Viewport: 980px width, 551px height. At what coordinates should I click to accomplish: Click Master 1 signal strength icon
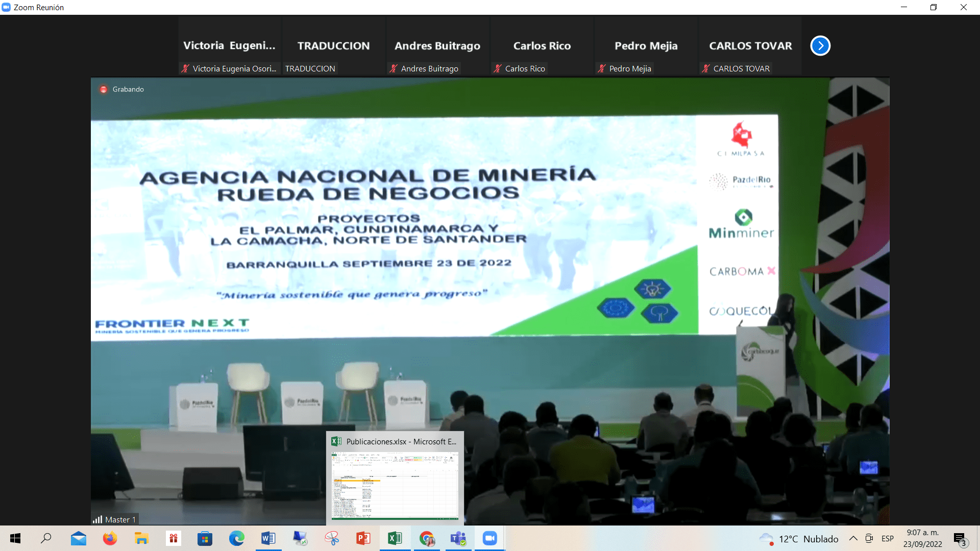(97, 519)
